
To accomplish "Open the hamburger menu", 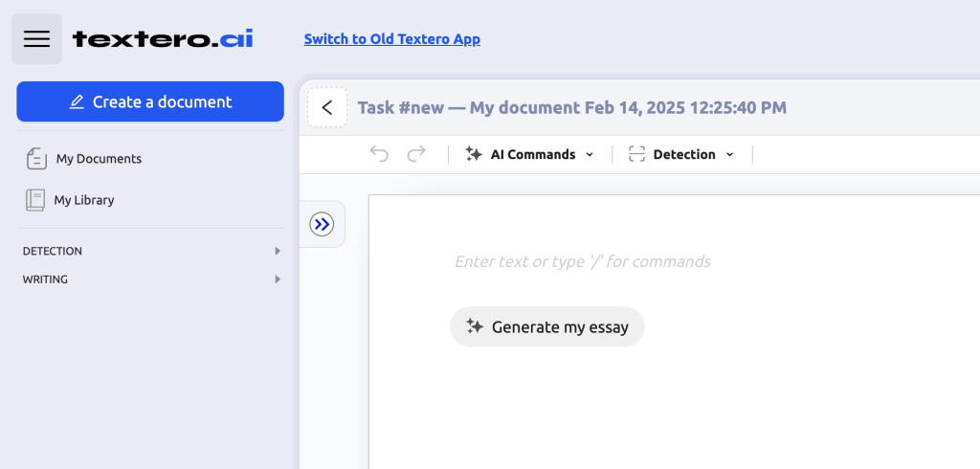I will (37, 39).
